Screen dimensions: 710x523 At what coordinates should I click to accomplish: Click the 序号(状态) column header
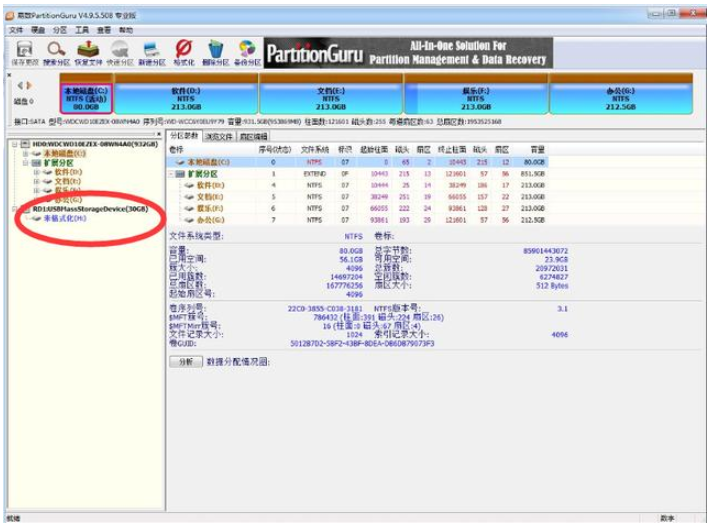point(274,149)
